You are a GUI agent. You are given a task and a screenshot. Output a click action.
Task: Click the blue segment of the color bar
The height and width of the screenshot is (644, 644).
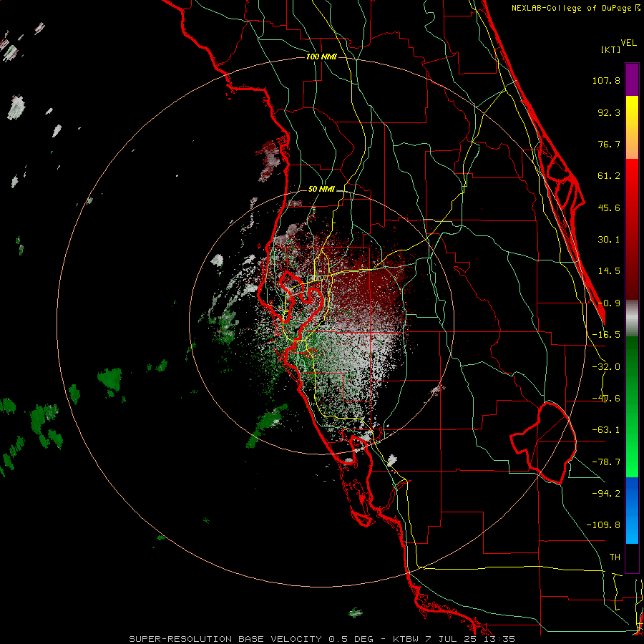[632, 510]
